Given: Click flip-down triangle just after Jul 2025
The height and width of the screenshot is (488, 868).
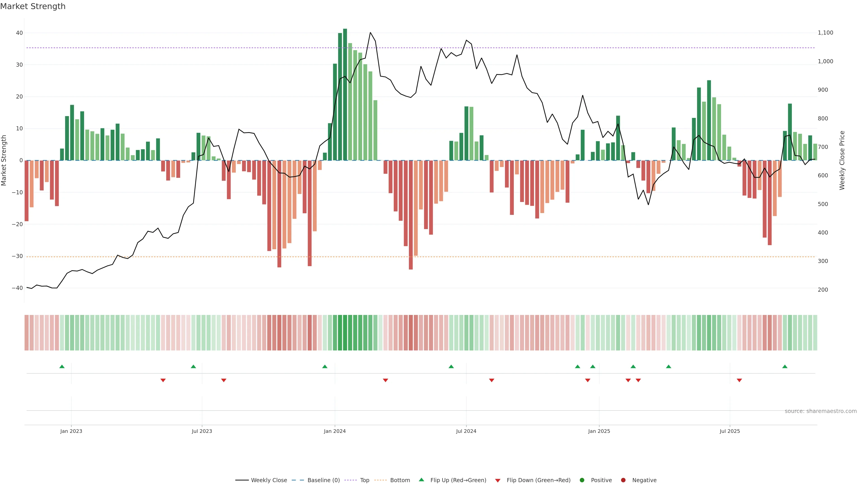Looking at the screenshot, I should pos(739,380).
